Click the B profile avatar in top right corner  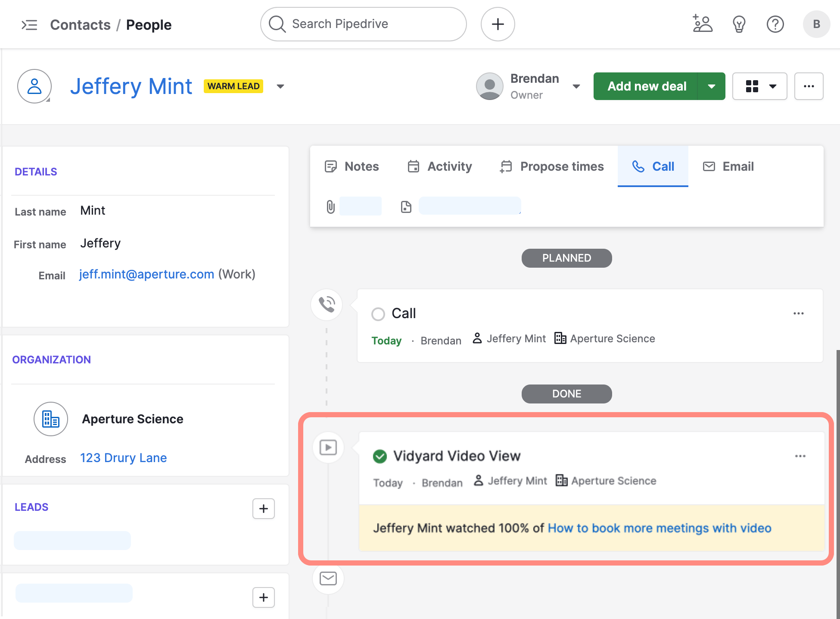point(817,24)
